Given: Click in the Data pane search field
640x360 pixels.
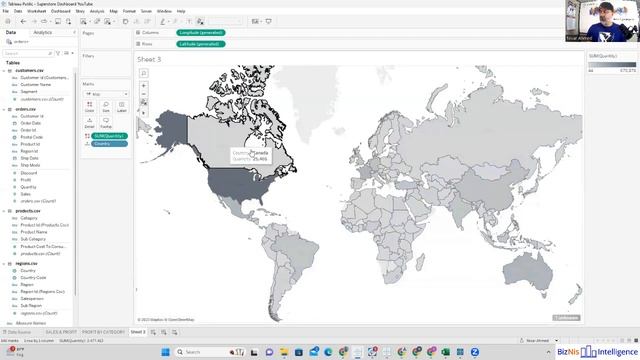Looking at the screenshot, I should point(28,53).
